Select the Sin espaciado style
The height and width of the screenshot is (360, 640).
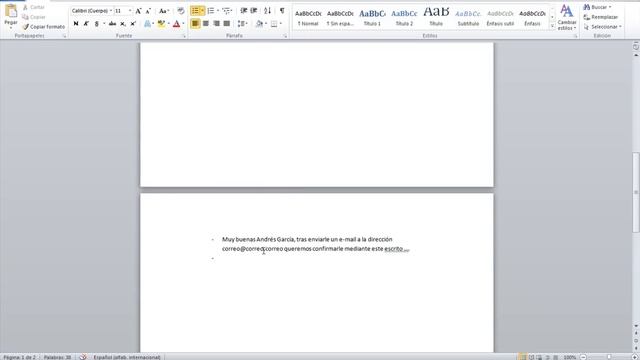pos(340,18)
